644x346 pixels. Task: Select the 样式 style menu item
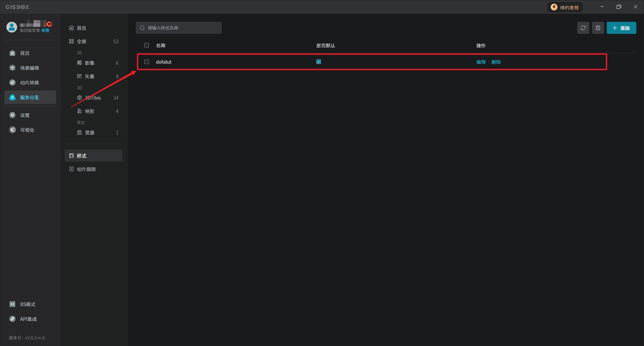coord(82,156)
